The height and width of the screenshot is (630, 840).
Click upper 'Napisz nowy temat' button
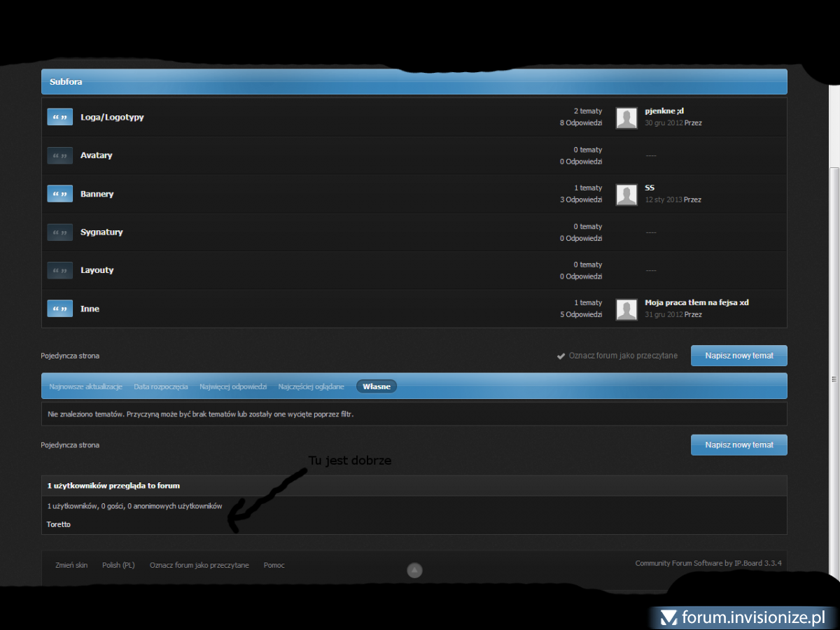point(738,356)
